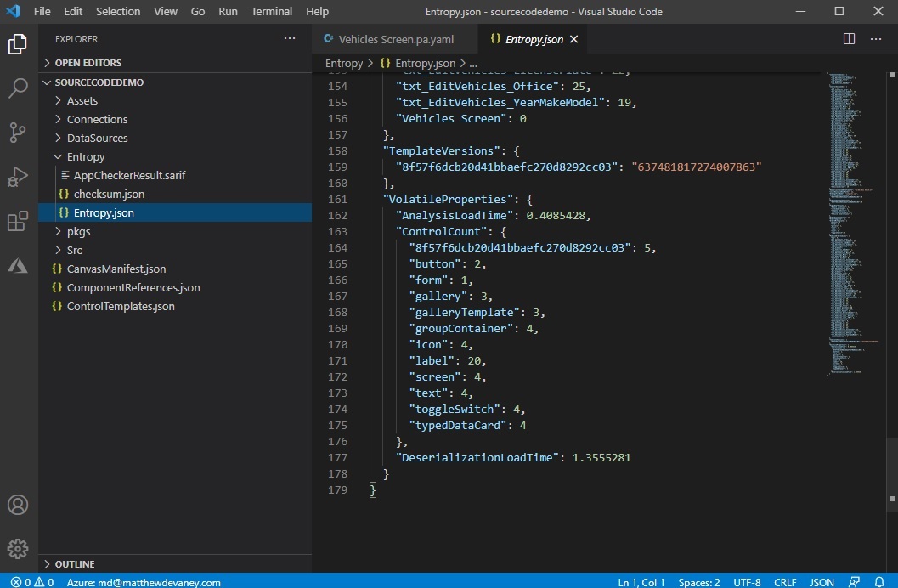898x588 pixels.
Task: Open the Terminal menu
Action: [271, 11]
